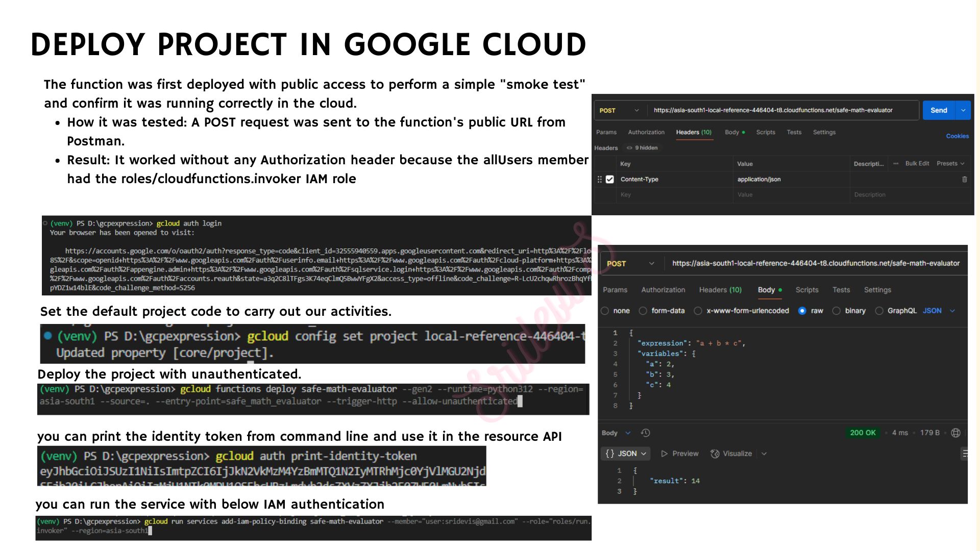Click the gcloud functions deploy safe-math-evaluator command
Screen dimensions: 980x551
click(288, 389)
